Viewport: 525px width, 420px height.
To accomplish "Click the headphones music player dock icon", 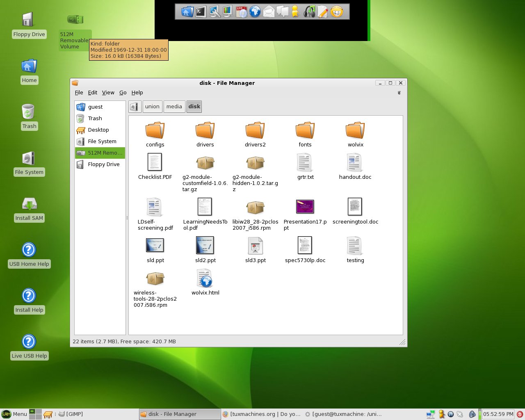I will (x=309, y=11).
